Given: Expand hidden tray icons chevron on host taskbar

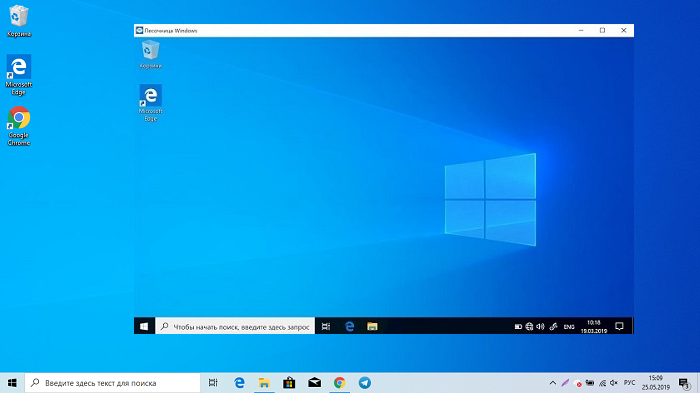Looking at the screenshot, I should [x=553, y=383].
